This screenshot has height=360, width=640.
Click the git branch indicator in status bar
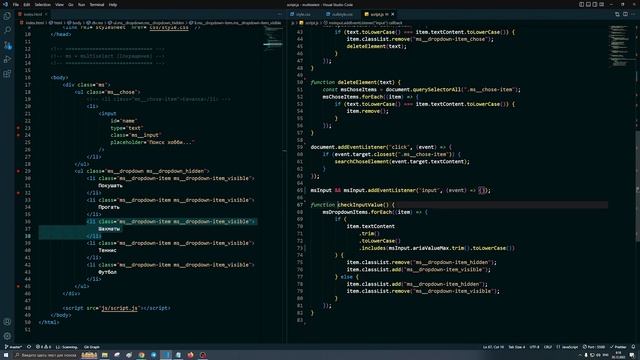click(x=13, y=347)
